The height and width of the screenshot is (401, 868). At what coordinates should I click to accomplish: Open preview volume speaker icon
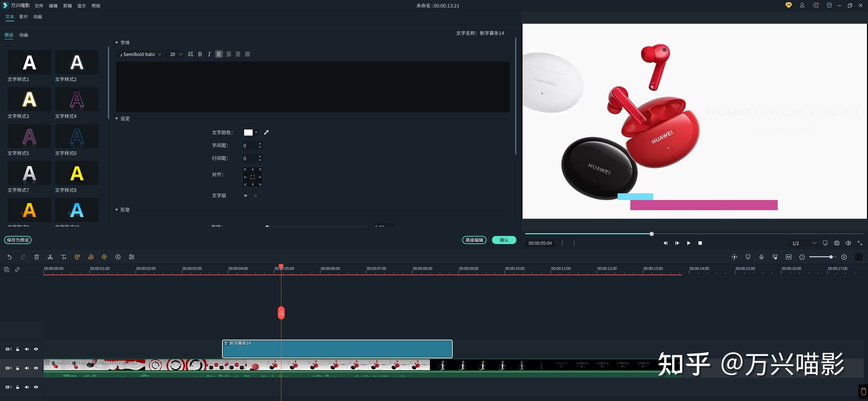coord(848,243)
